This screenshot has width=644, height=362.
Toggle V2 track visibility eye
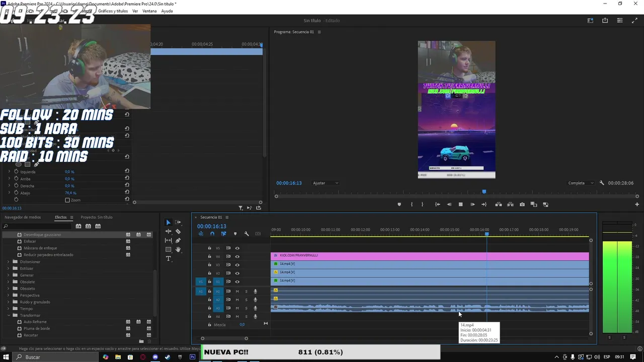click(x=237, y=274)
